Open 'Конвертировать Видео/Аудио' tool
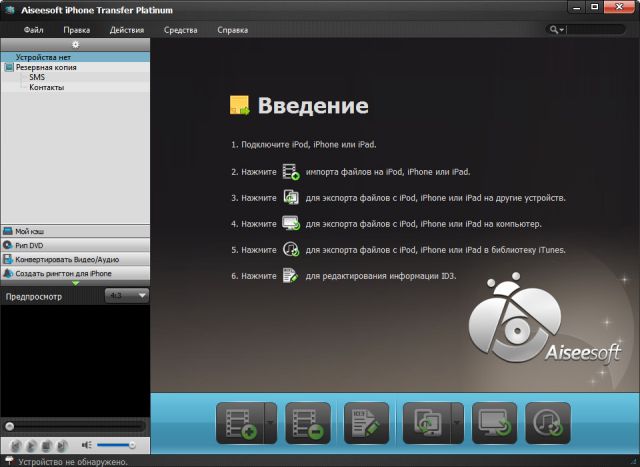This screenshot has width=640, height=467. tap(75, 259)
